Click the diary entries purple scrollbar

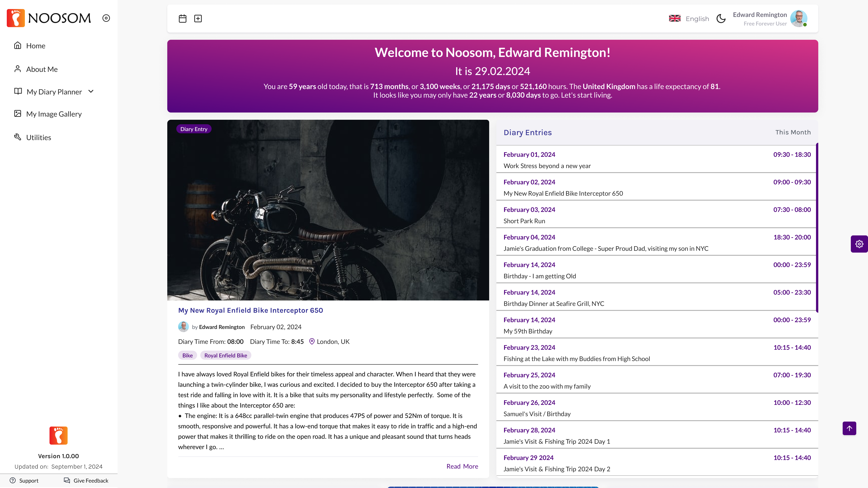click(x=817, y=228)
